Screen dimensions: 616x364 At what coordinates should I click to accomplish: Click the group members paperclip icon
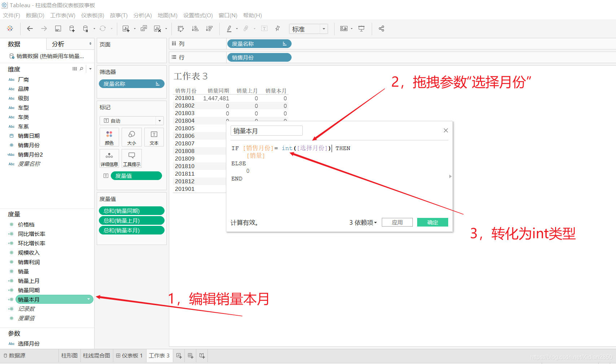pyautogui.click(x=246, y=28)
